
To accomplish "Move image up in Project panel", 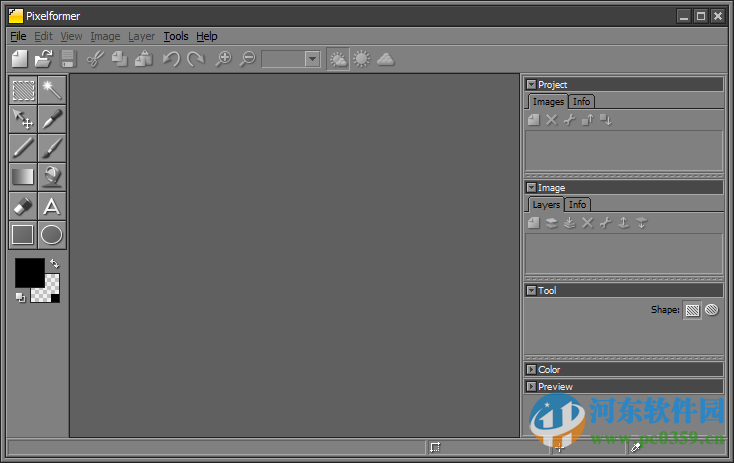I will point(587,120).
